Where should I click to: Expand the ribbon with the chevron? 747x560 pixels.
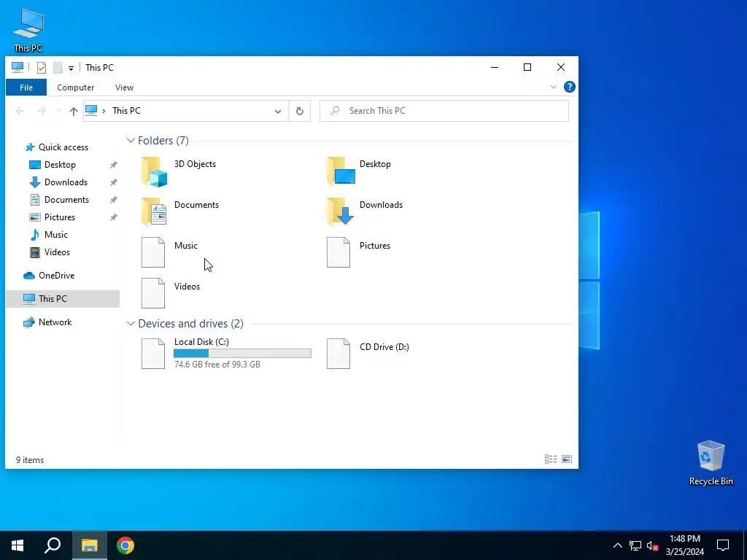coord(554,87)
